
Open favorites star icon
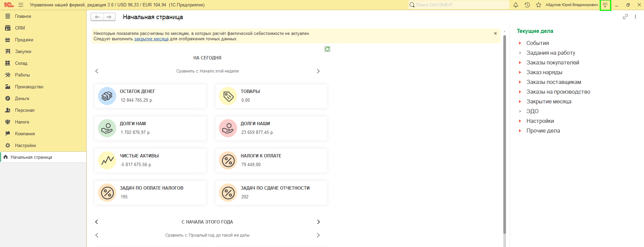coord(539,5)
